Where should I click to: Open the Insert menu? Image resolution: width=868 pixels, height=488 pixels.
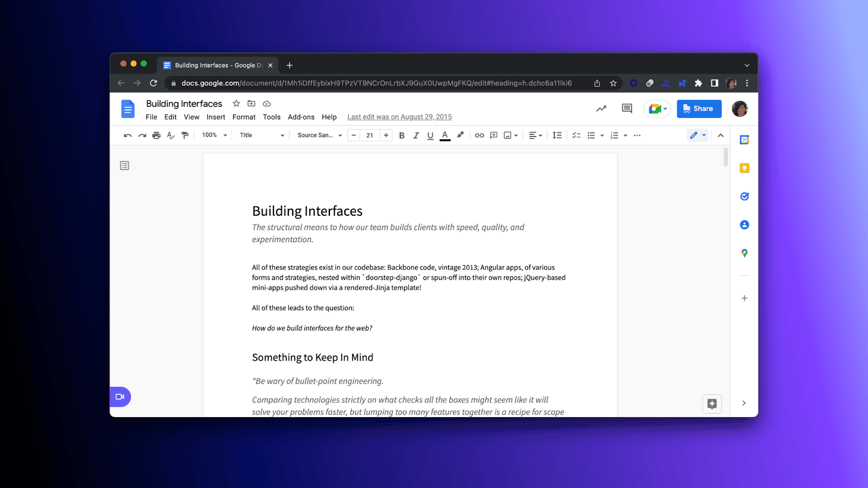(216, 117)
